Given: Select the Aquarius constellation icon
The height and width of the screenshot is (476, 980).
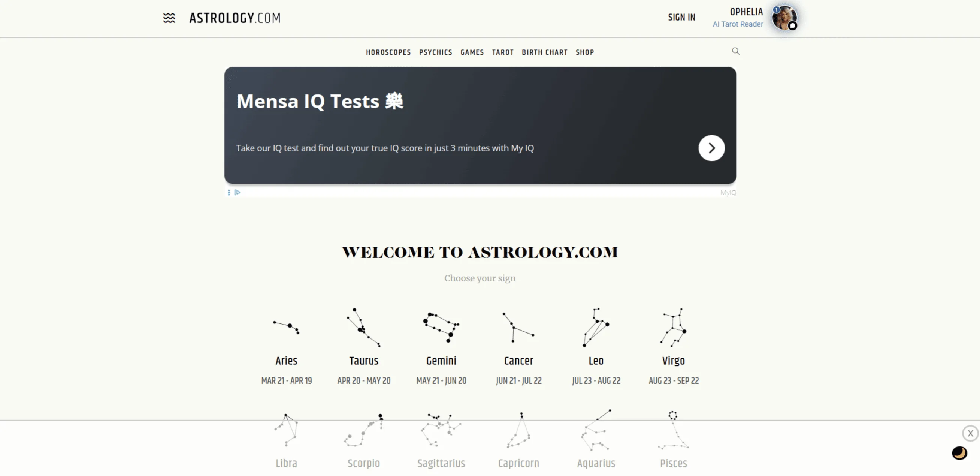Looking at the screenshot, I should coord(596,430).
